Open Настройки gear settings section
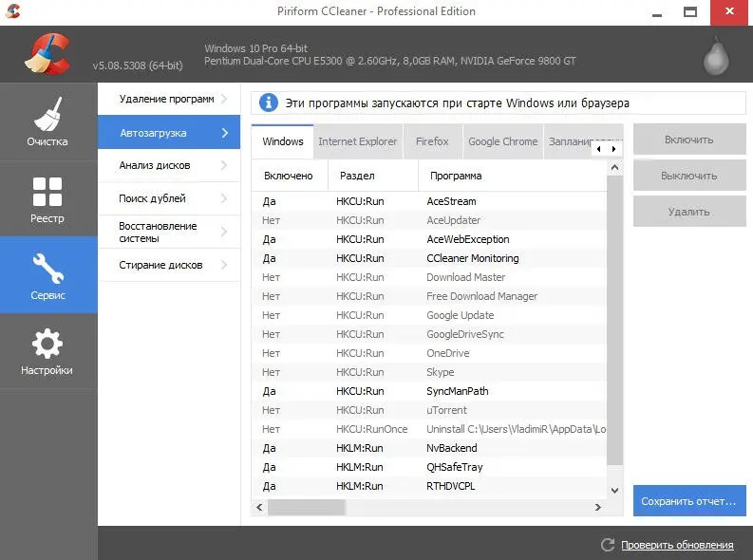Viewport: 753px width, 560px height. pyautogui.click(x=48, y=351)
